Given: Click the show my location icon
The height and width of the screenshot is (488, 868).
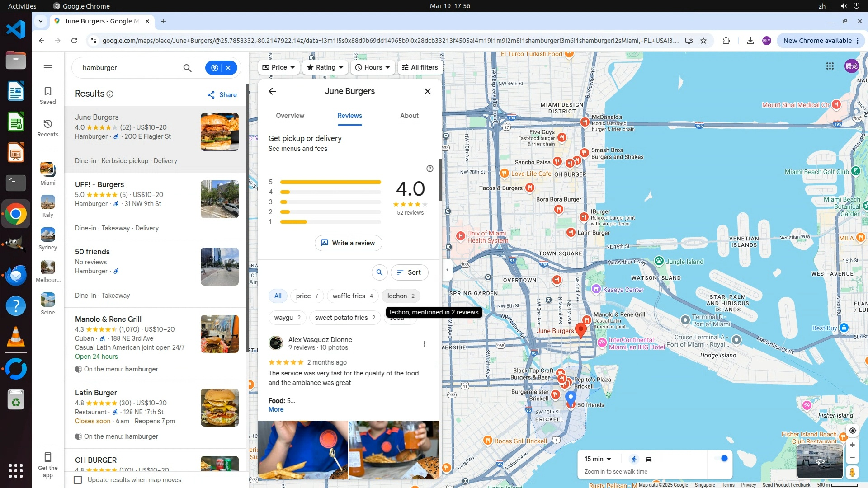Looking at the screenshot, I should [x=852, y=431].
